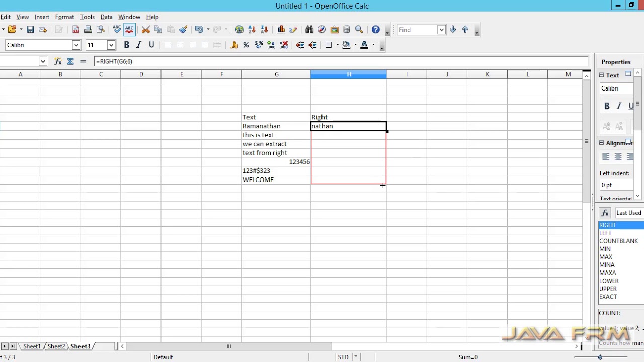Export directly as PDF icon
Screen dimensions: 644x362
[75, 30]
